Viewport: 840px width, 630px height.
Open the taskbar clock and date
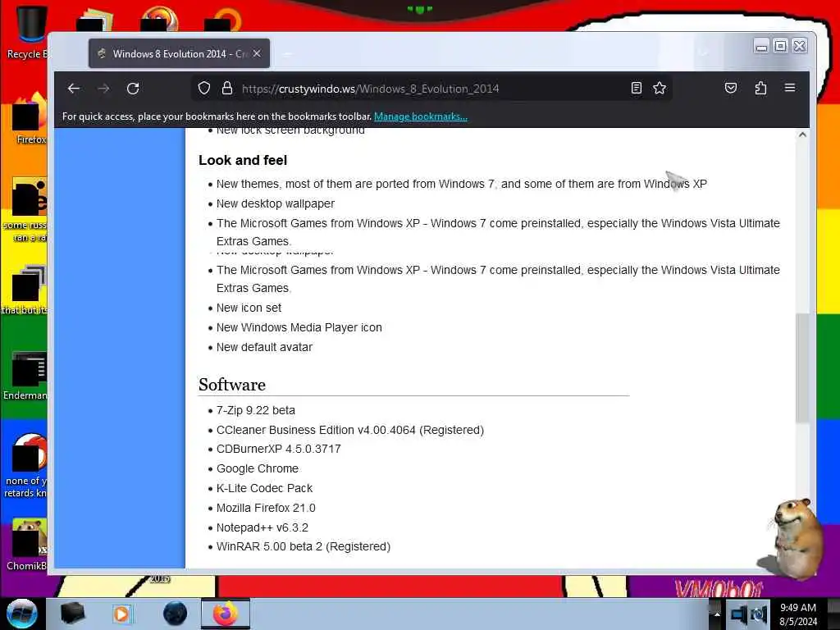tap(798, 614)
